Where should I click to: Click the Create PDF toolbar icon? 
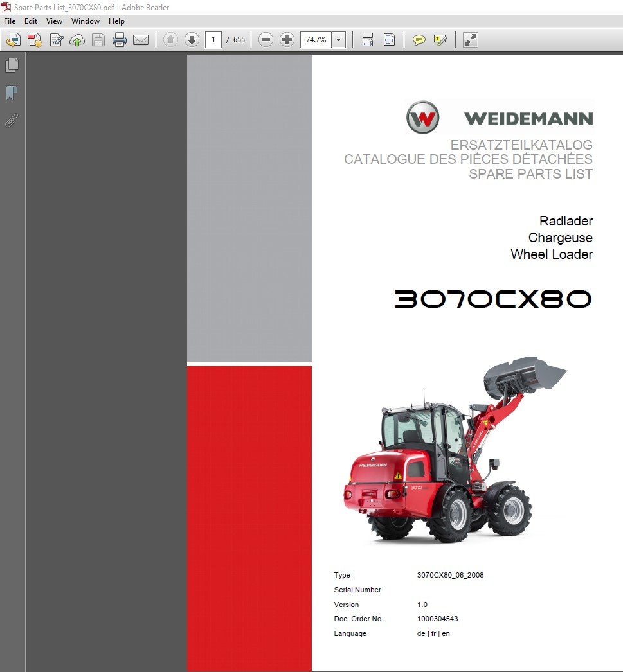34,40
